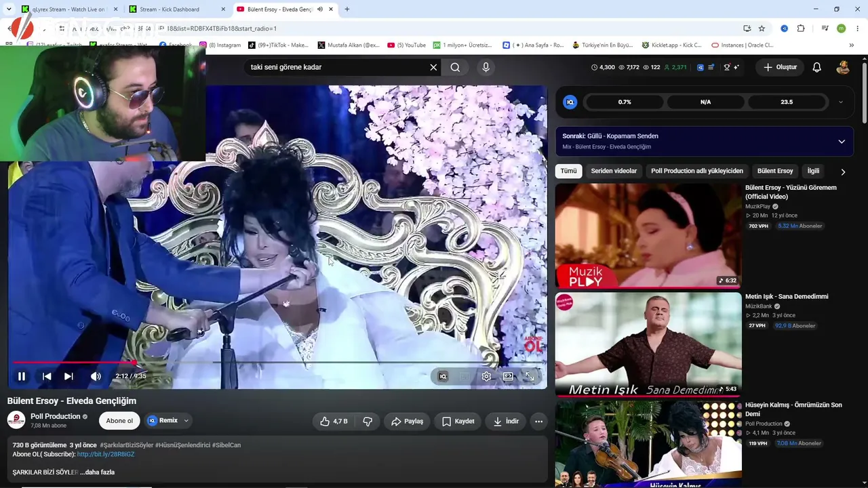Select Poll Production adlı yükleyiciden chip
This screenshot has width=868, height=488.
pyautogui.click(x=697, y=171)
